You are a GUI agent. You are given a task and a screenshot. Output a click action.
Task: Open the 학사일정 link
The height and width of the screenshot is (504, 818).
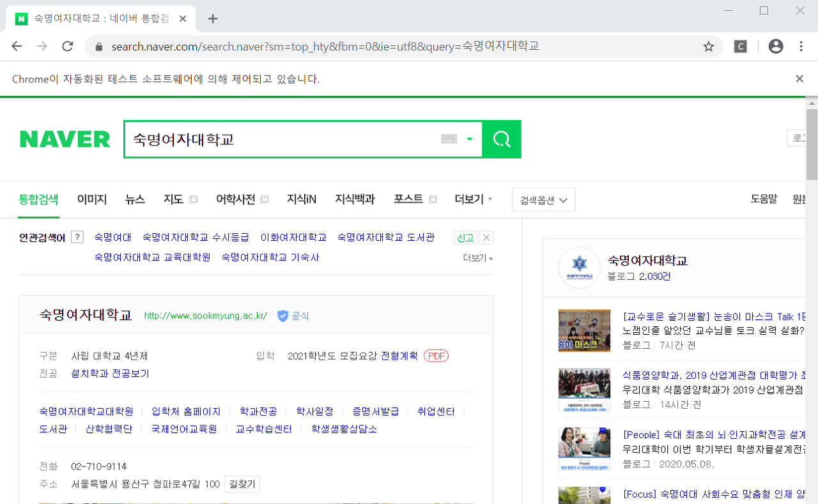point(314,411)
